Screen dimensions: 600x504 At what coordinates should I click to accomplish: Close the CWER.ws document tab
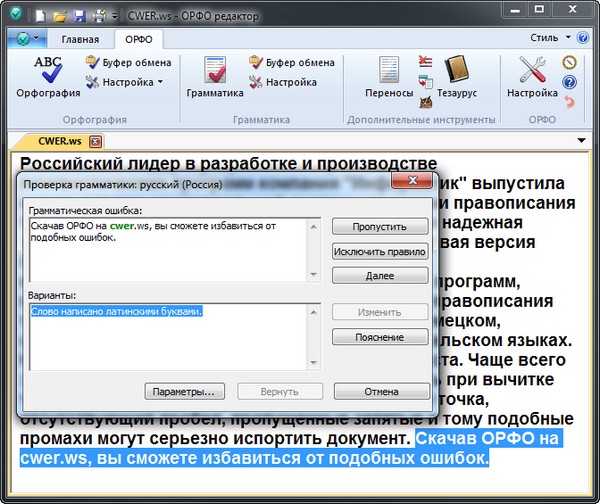[95, 141]
